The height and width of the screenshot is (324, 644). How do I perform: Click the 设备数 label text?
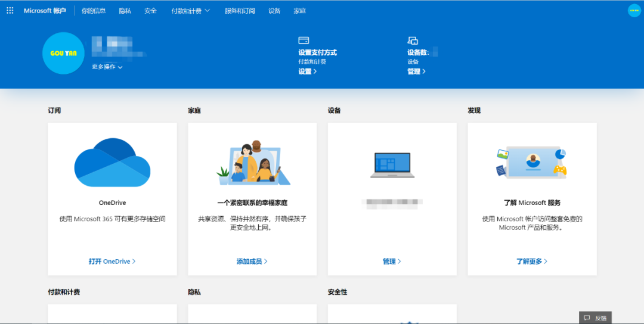tap(418, 52)
